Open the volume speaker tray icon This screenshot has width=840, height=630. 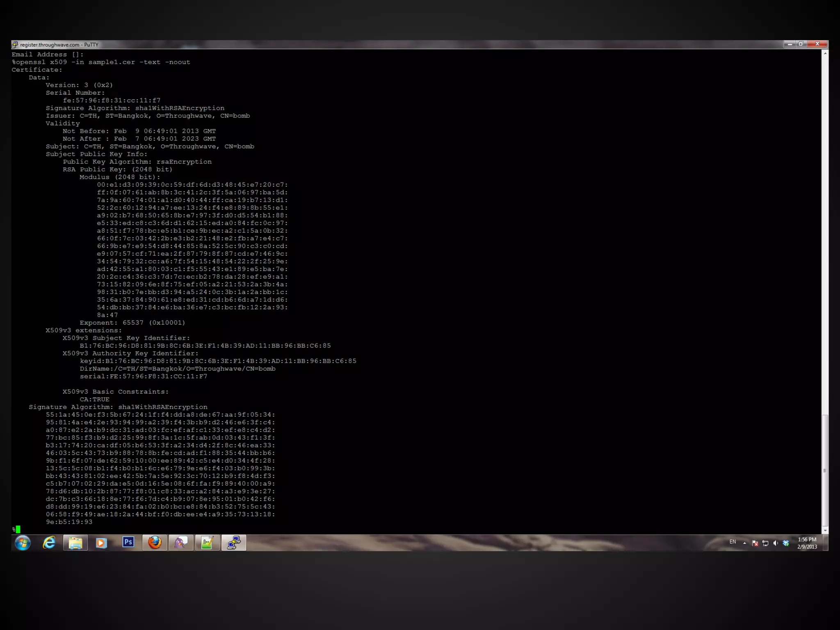[775, 543]
